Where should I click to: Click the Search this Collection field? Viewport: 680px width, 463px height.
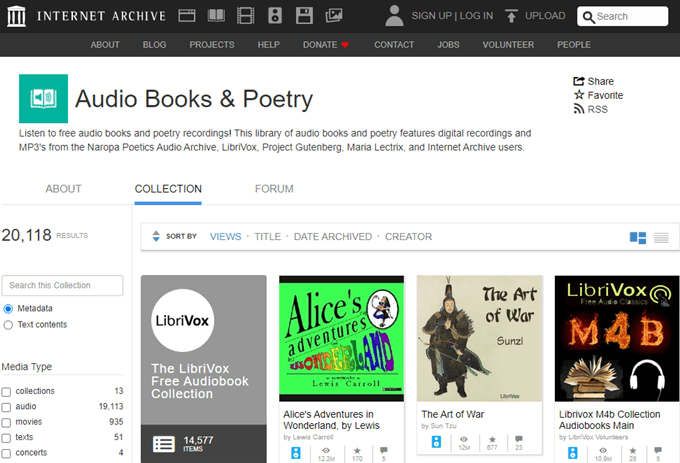tap(62, 286)
